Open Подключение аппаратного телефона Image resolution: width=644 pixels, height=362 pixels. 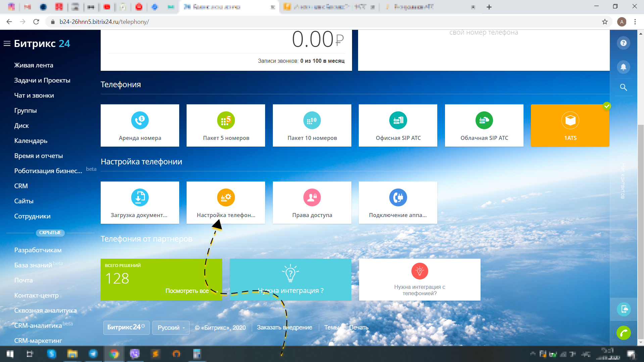[x=398, y=202]
